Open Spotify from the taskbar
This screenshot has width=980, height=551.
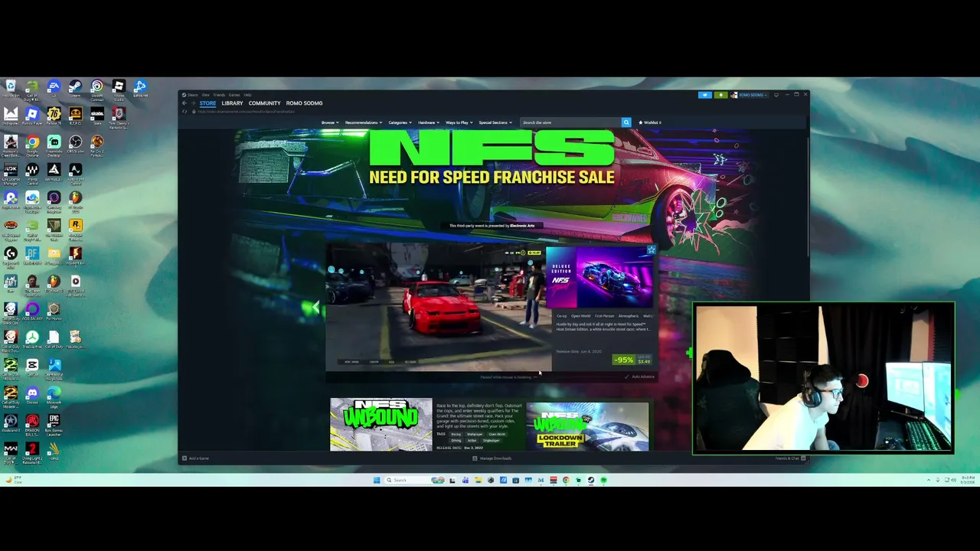pyautogui.click(x=603, y=481)
